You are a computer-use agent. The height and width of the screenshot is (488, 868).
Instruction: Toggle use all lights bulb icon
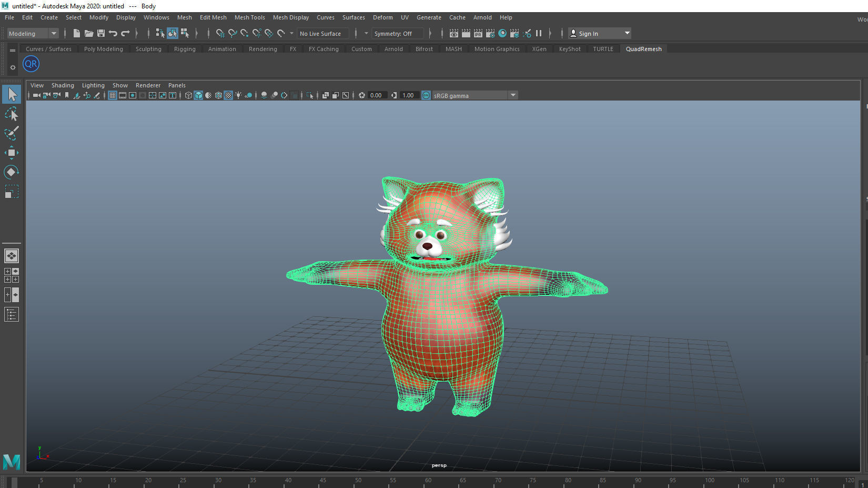[x=238, y=95]
